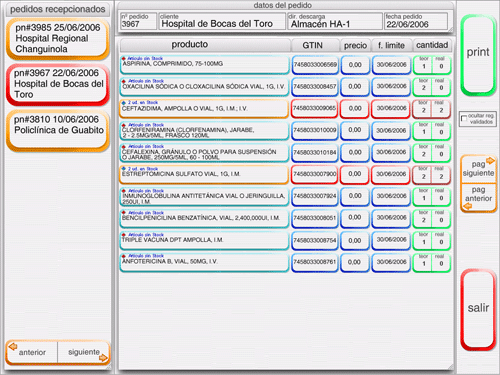Image resolution: width=500 pixels, height=375 pixels.
Task: Click GTIN cell 7458033006569
Action: 315,65
